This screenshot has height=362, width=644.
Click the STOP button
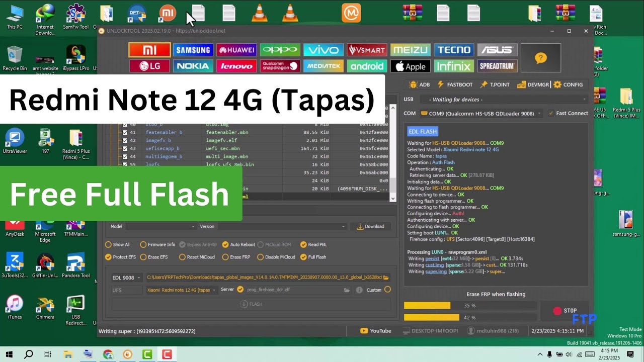click(565, 311)
